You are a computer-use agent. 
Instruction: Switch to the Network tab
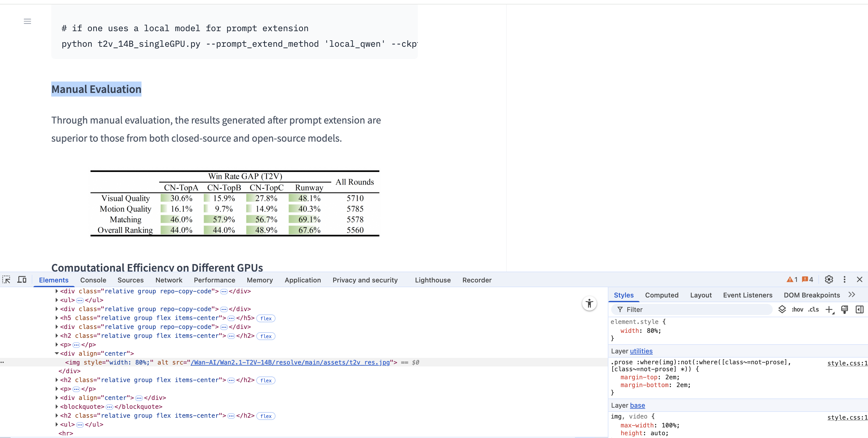click(x=169, y=280)
